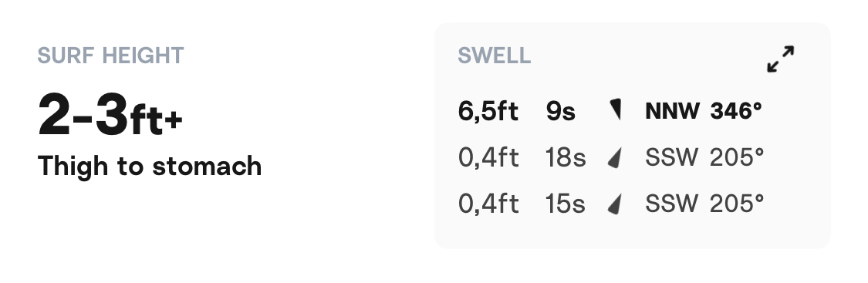Click the 2-3ft+ surf height value
Viewport: 868px width, 283px height.
[x=110, y=116]
